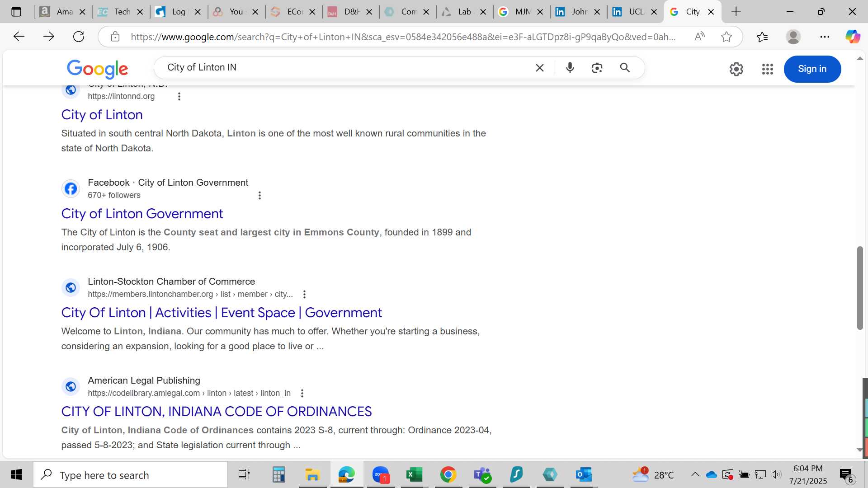The height and width of the screenshot is (488, 868).
Task: Click the browser forward arrow
Action: tap(48, 37)
